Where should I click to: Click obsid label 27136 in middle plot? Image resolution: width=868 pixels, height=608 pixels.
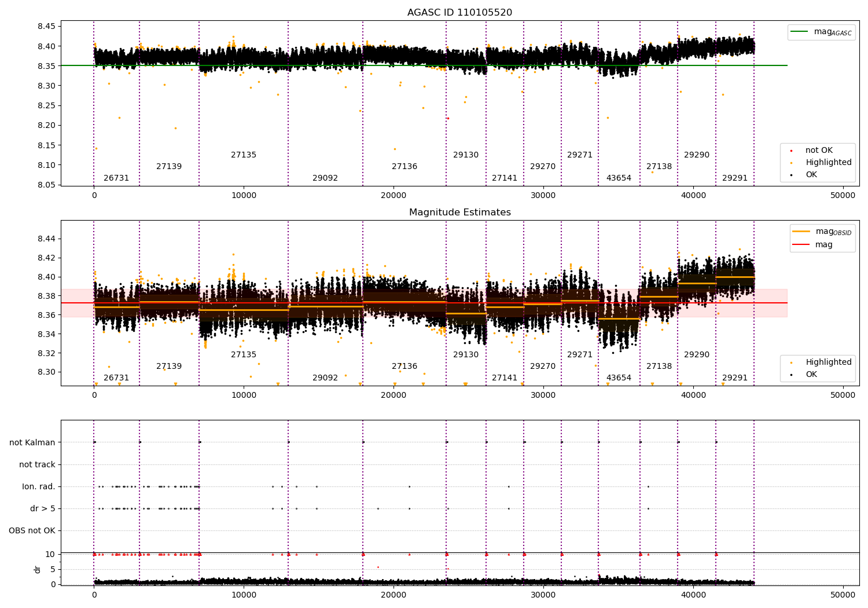(404, 367)
